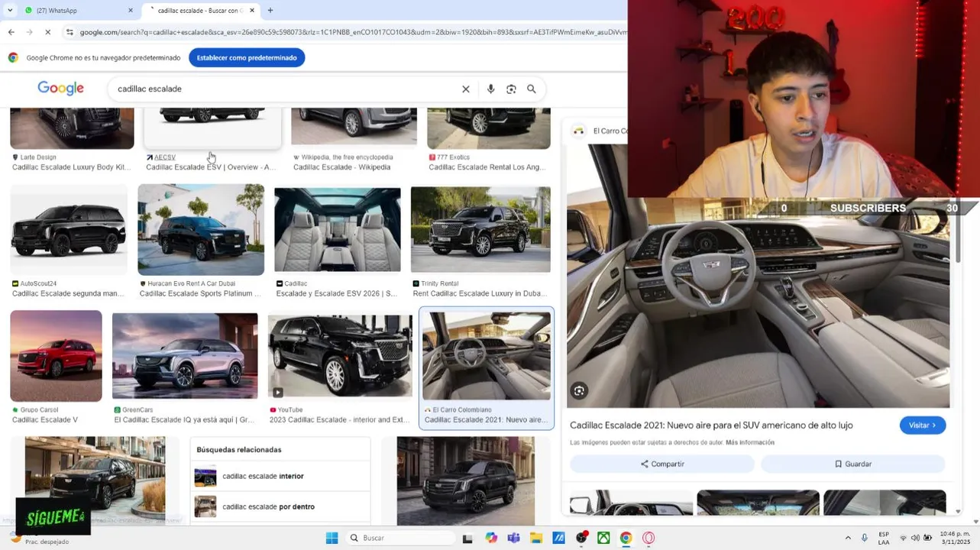The image size is (980, 550).
Task: Open the GreenCars Escalade IQ thumbnail
Action: pyautogui.click(x=185, y=356)
